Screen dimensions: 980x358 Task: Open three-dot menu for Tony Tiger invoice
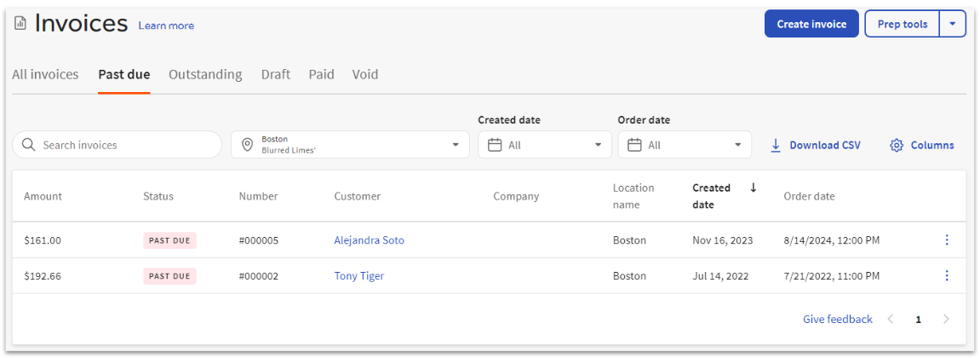pyautogui.click(x=946, y=276)
